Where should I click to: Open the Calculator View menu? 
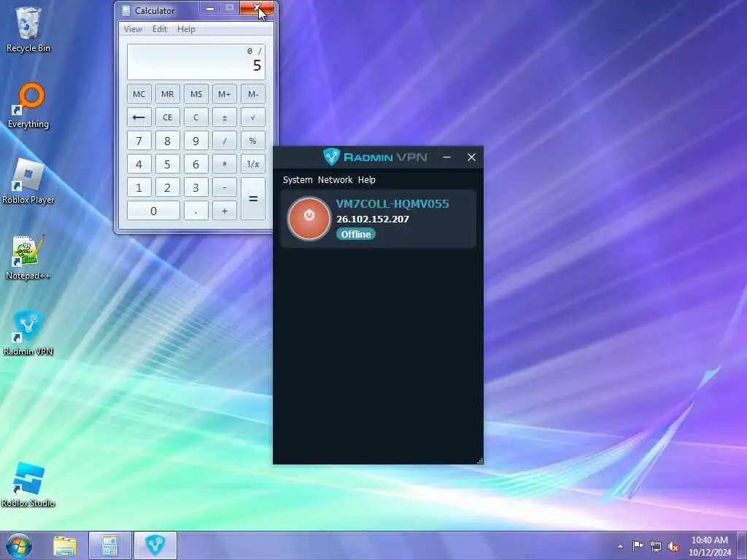coord(133,29)
